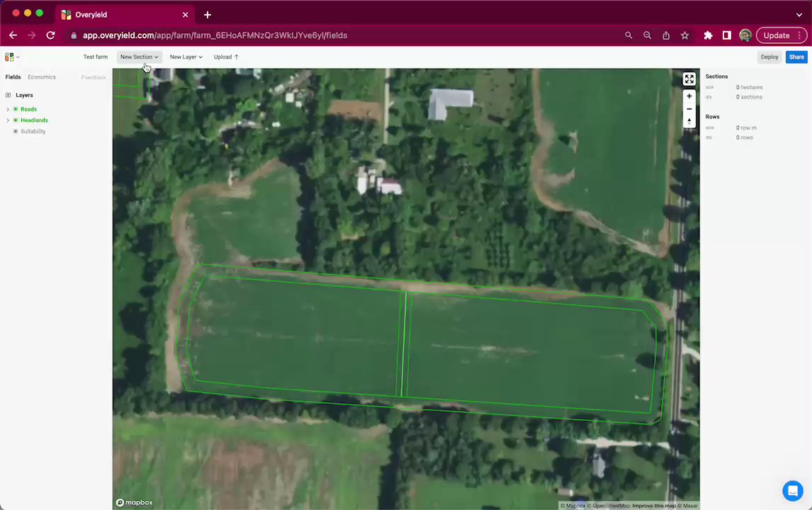Screen dimensions: 812x510
Task: Click the address bar URL
Action: tap(215, 35)
